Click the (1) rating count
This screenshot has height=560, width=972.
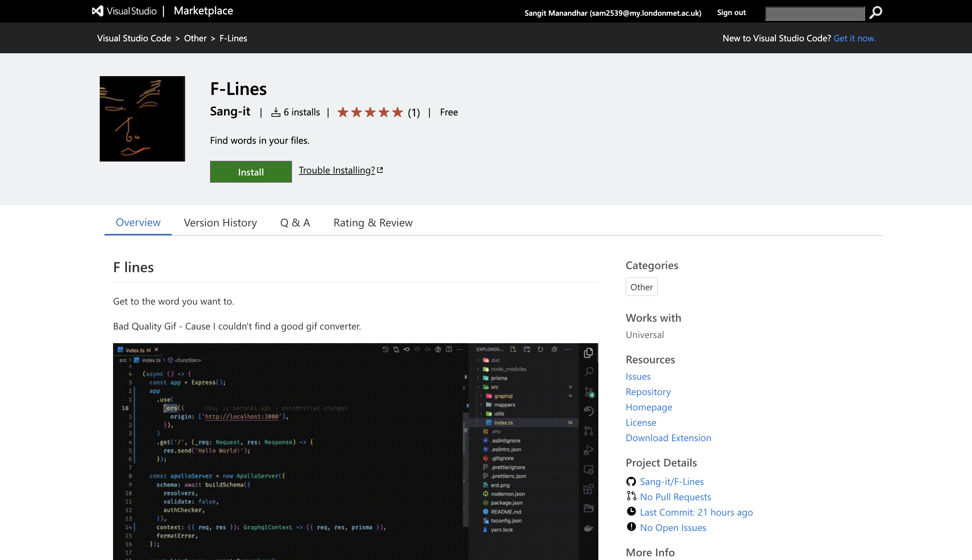coord(414,112)
